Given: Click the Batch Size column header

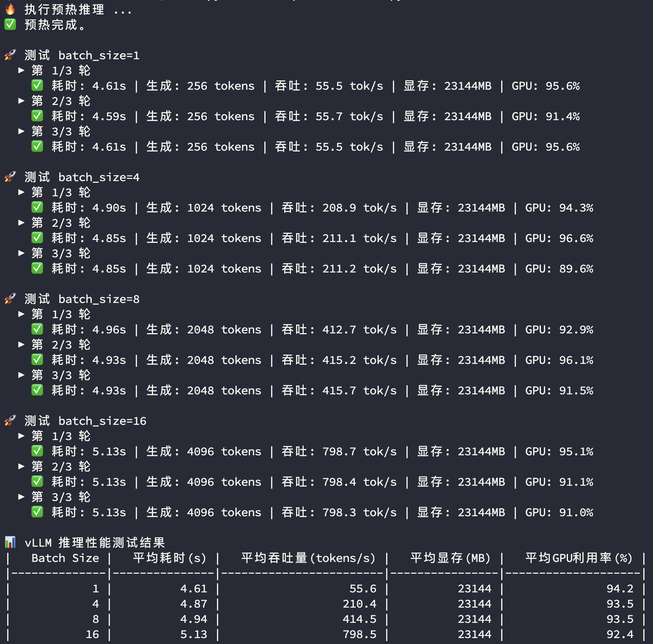Looking at the screenshot, I should [x=65, y=558].
